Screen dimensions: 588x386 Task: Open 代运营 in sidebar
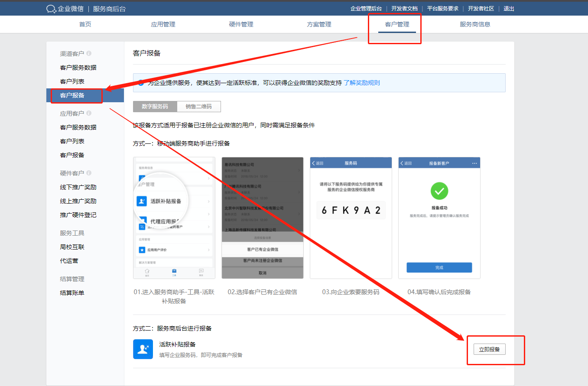point(69,261)
